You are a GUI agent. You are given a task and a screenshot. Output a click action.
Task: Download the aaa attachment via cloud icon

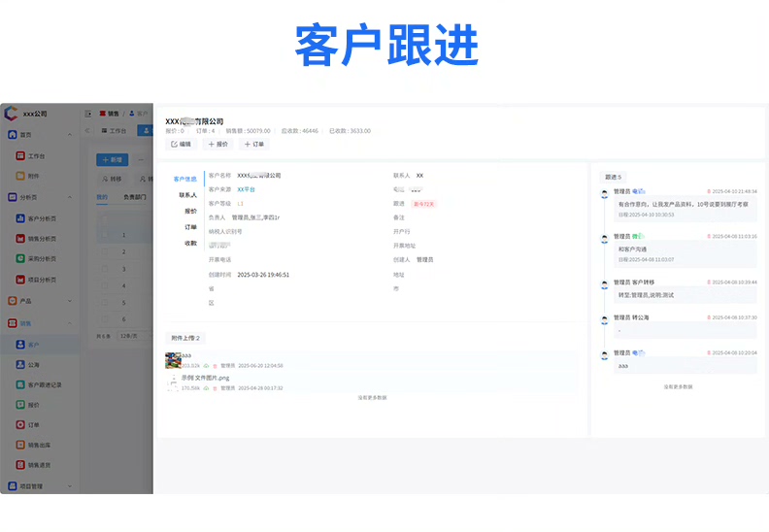pos(207,366)
